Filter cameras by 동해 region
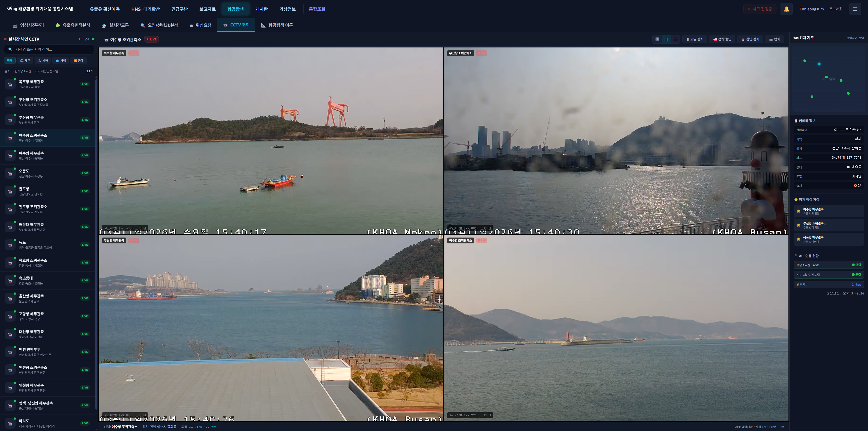This screenshot has width=868, height=431. point(78,61)
